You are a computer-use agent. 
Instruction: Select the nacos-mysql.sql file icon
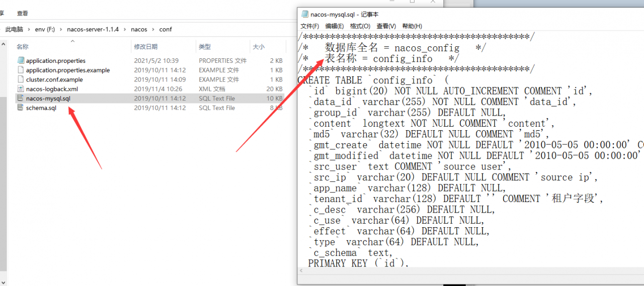(20, 99)
